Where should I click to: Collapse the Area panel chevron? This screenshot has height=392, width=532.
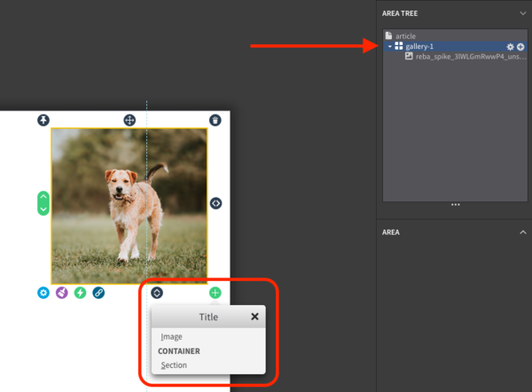click(522, 231)
